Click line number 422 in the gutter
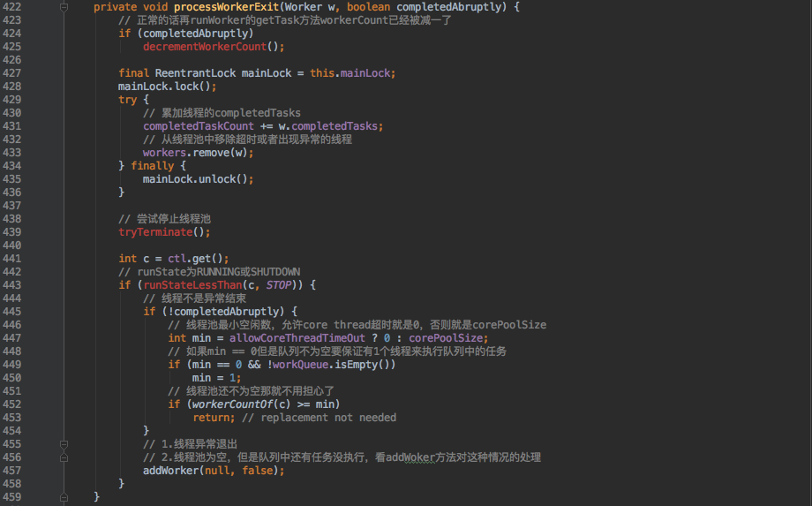The height and width of the screenshot is (506, 812). (11, 7)
